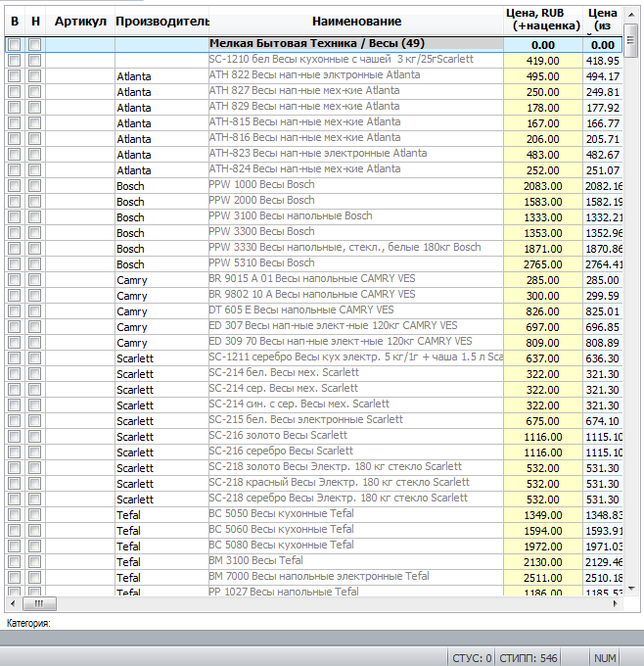
Task: Click price cell 418.95
Action: click(602, 61)
